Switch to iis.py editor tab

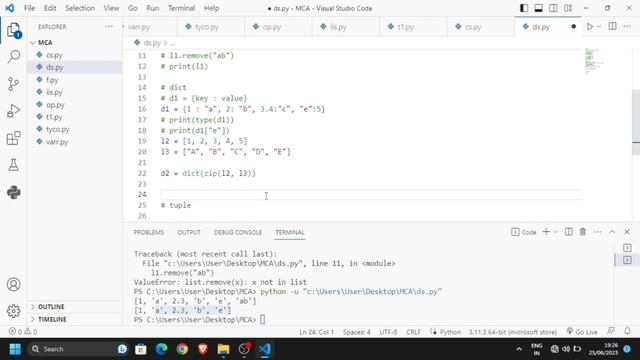tap(346, 27)
